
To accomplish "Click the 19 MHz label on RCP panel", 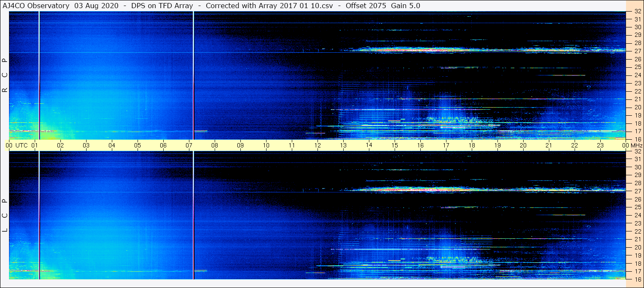I will pos(637,115).
